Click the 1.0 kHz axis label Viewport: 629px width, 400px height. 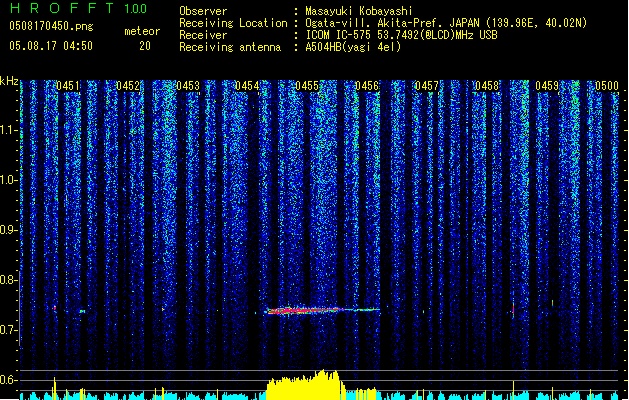point(8,180)
